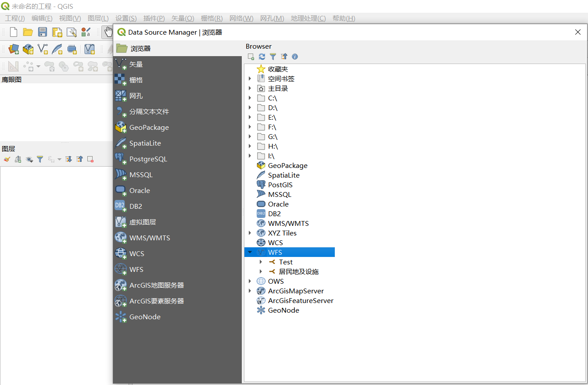
Task: Open WMS/WMTS sidebar tab
Action: pyautogui.click(x=177, y=238)
